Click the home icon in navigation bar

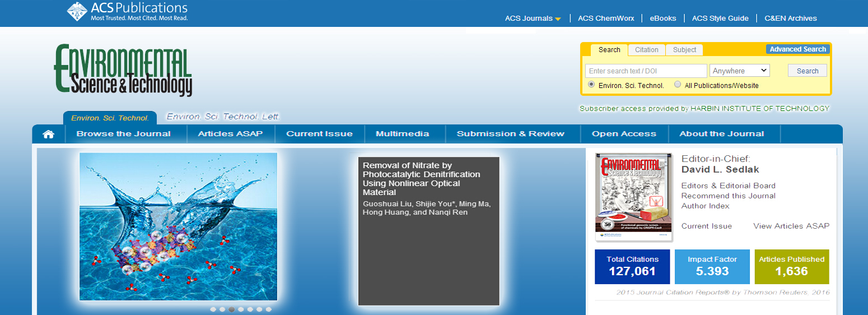point(49,134)
